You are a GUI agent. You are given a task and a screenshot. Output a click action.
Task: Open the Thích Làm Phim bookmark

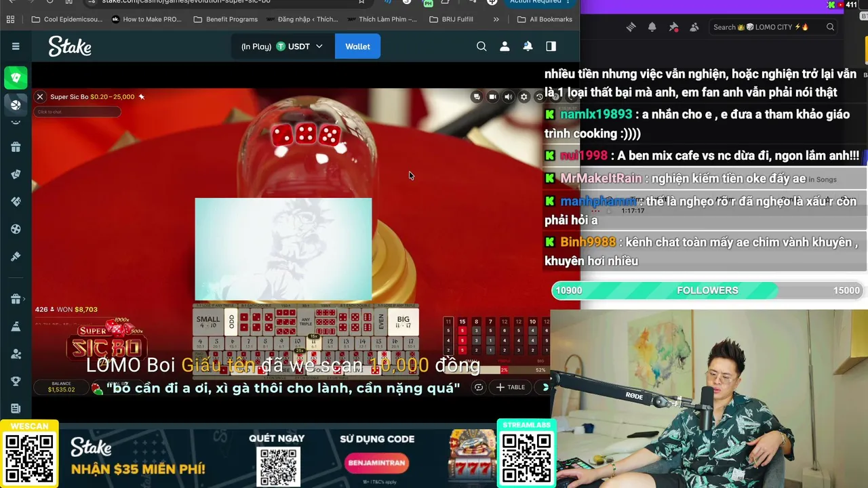(x=381, y=19)
